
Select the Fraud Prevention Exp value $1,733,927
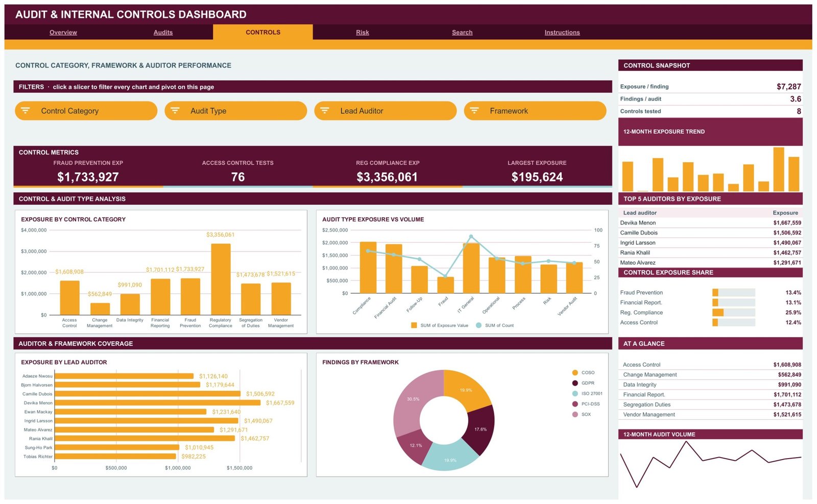(88, 177)
